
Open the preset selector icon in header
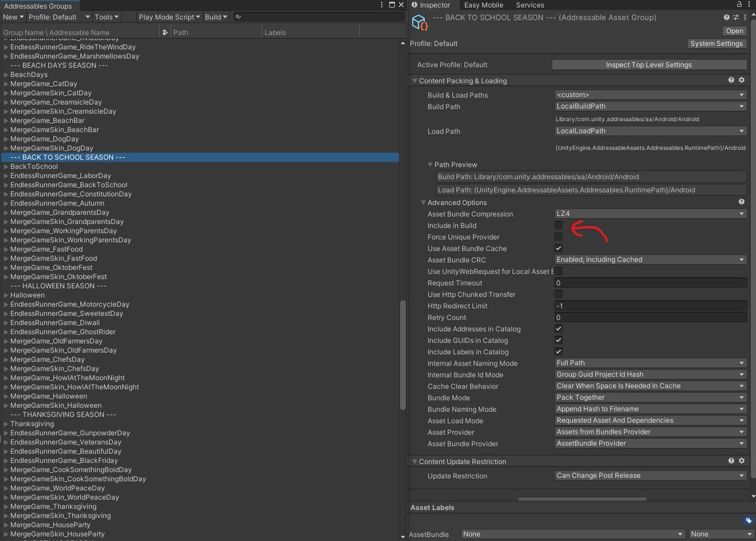[x=735, y=18]
